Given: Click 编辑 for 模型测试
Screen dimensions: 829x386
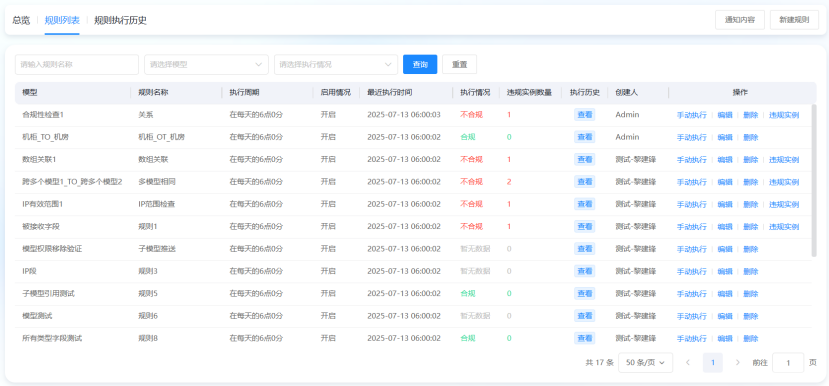Looking at the screenshot, I should click(x=725, y=316).
